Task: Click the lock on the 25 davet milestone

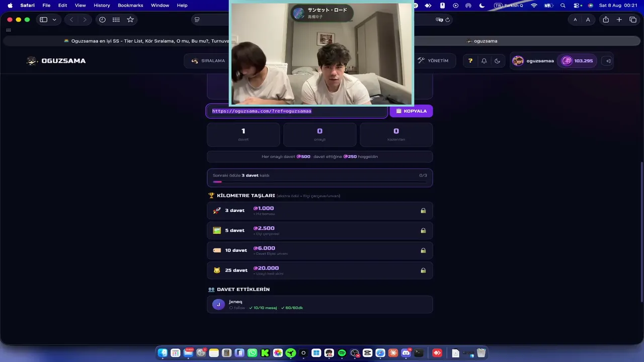Action: point(423,270)
